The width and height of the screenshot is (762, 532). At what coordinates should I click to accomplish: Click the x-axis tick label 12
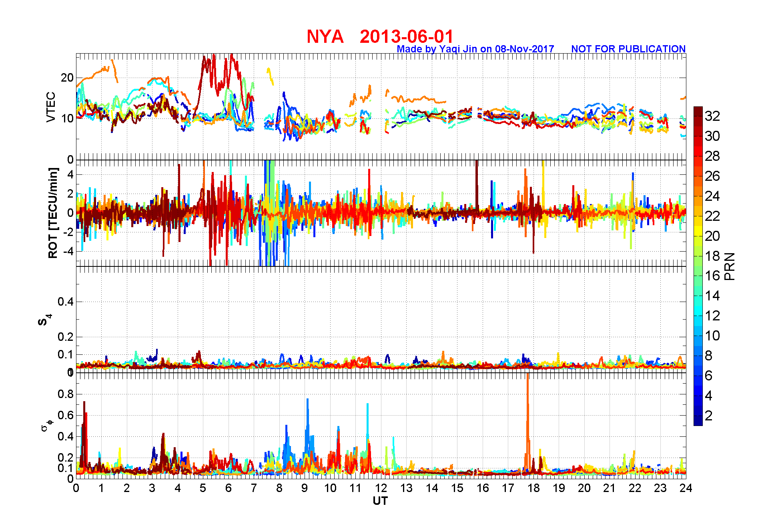pyautogui.click(x=381, y=488)
